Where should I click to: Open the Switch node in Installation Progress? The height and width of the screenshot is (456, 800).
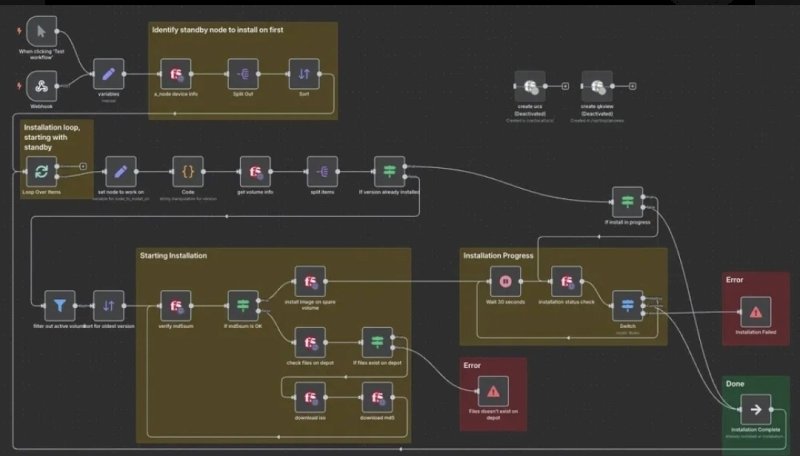628,306
